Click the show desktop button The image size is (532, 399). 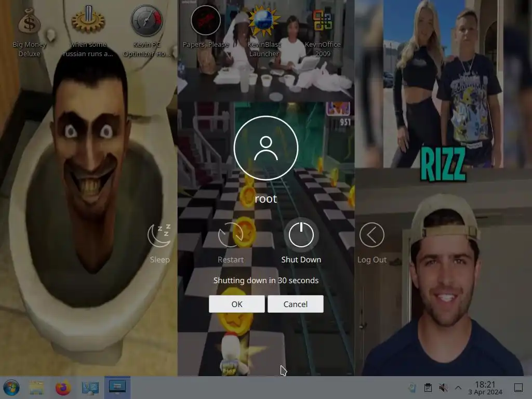pyautogui.click(x=518, y=388)
